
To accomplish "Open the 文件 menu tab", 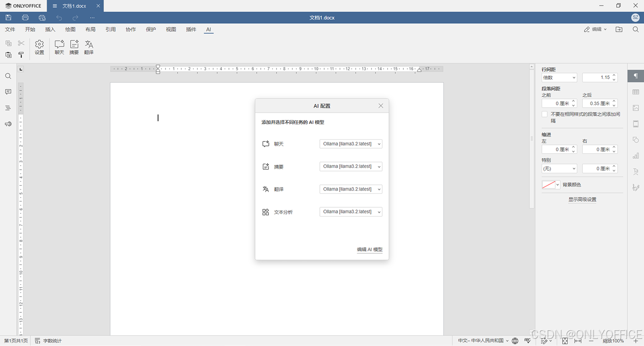I will pos(10,30).
